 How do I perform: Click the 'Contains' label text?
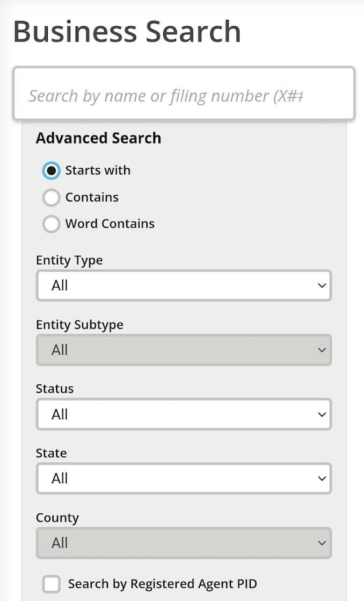click(x=92, y=198)
